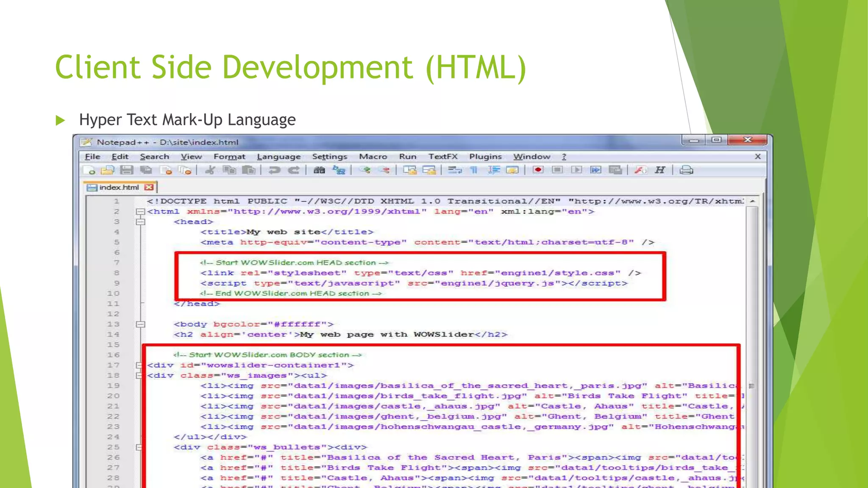Viewport: 868px width, 488px height.
Task: Open the Language menu
Action: click(278, 157)
